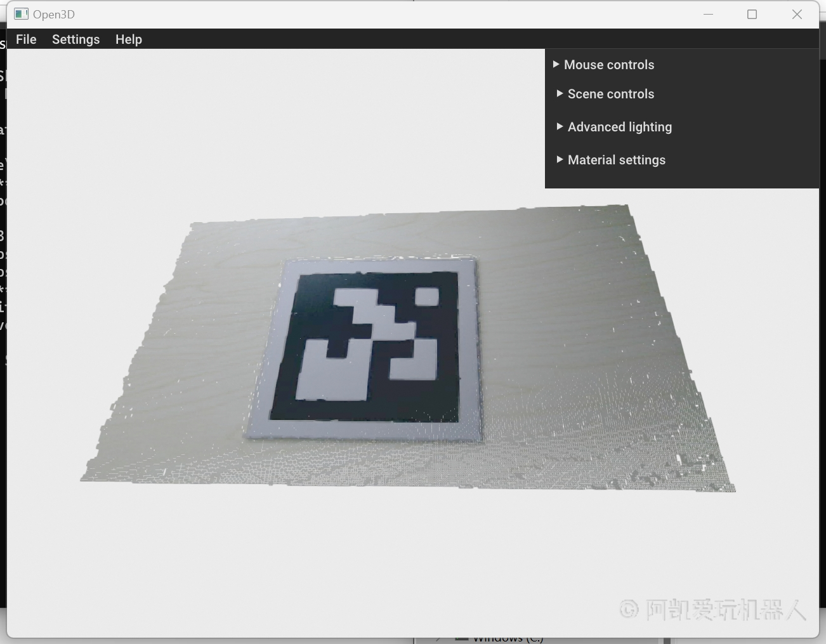Select the Advanced lighting section title
The width and height of the screenshot is (826, 644).
pos(619,127)
